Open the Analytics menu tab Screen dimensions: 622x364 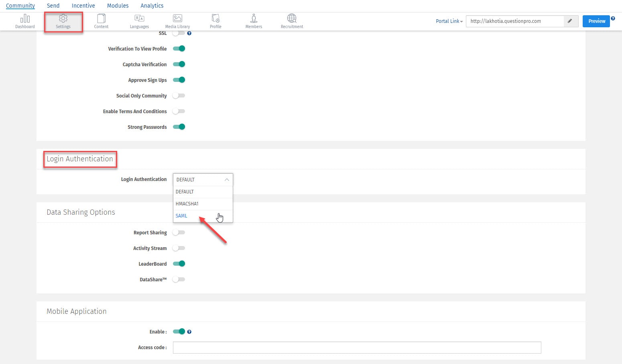coord(152,6)
